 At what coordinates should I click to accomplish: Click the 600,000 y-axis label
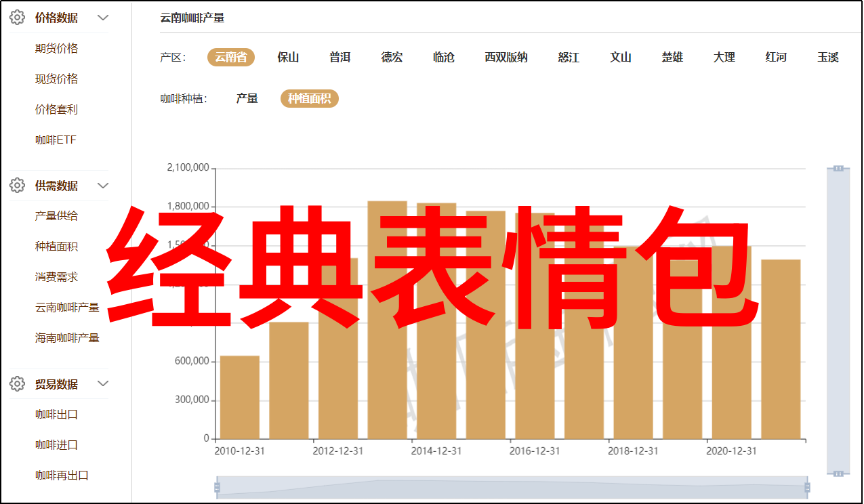pyautogui.click(x=192, y=361)
